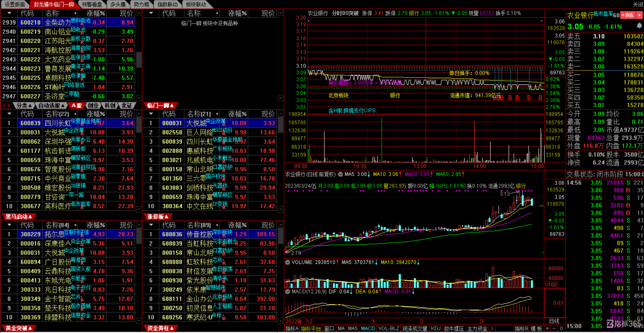Expand the red 临门一脚 panel header
The width and height of the screenshot is (644, 333).
coord(161,106)
